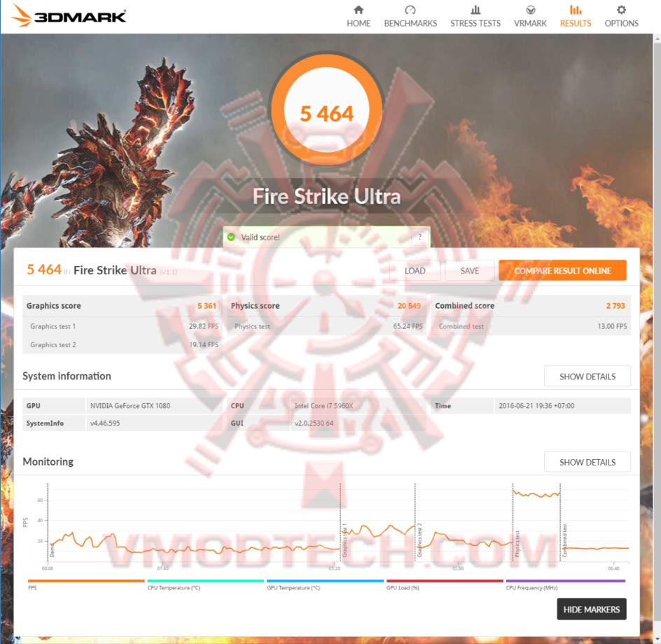The width and height of the screenshot is (661, 644).
Task: Click the Valid score! message
Action: click(260, 237)
